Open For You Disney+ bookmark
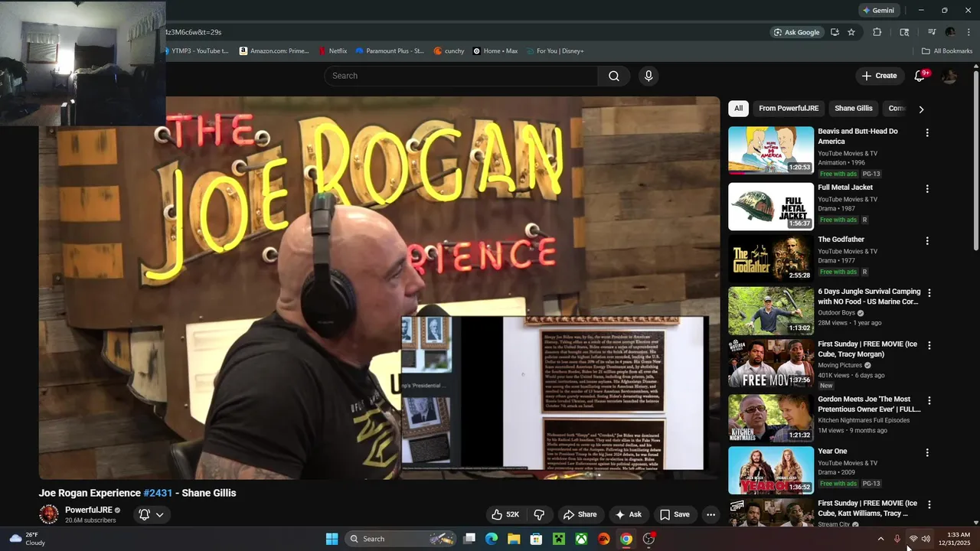Screen dimensions: 980x551 click(554, 51)
